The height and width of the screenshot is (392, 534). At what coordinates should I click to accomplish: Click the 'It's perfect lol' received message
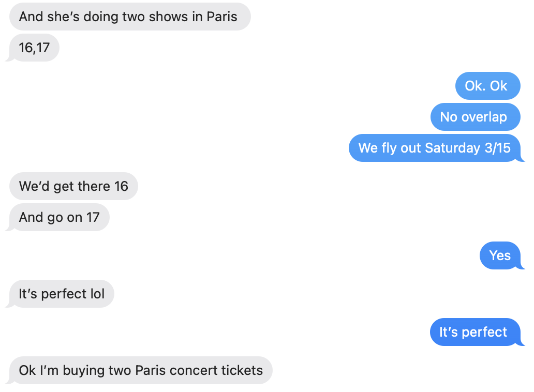[x=61, y=294]
